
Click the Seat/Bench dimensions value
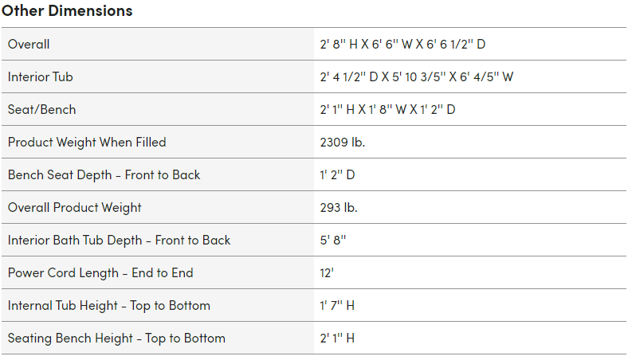tap(387, 110)
